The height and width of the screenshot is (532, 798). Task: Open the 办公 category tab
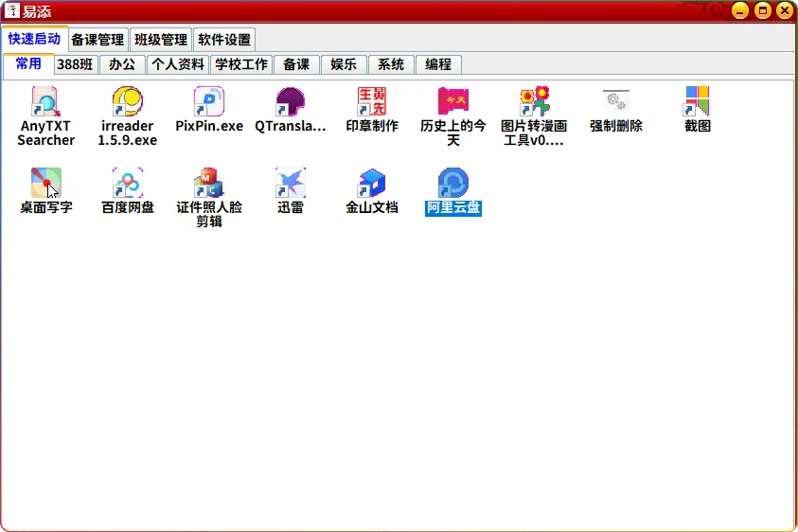click(122, 64)
